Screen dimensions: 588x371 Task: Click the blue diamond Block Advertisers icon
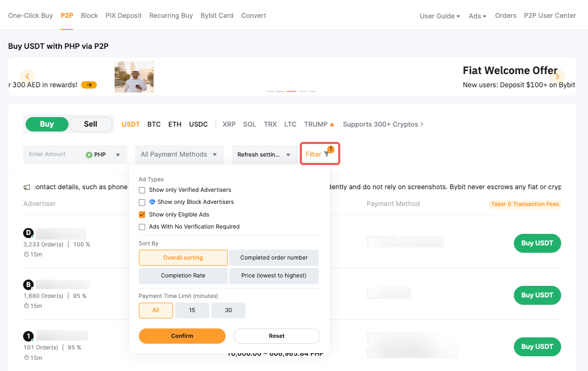click(152, 202)
